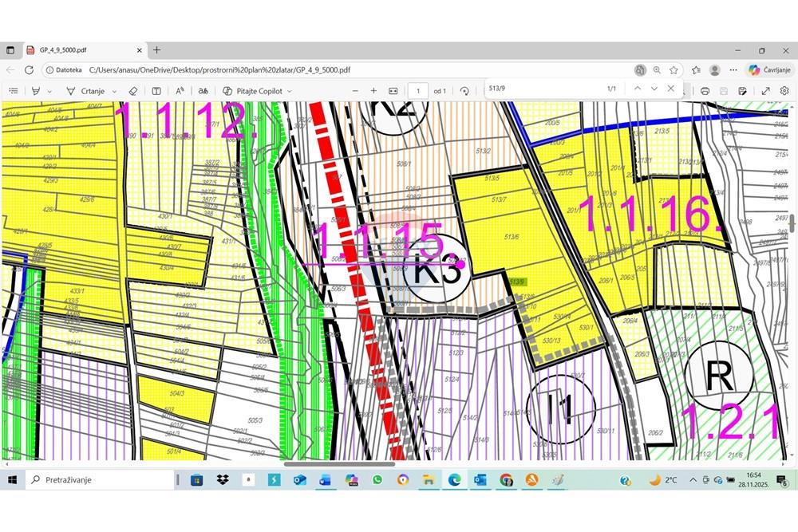Zoom in with the plus icon

pos(373,91)
